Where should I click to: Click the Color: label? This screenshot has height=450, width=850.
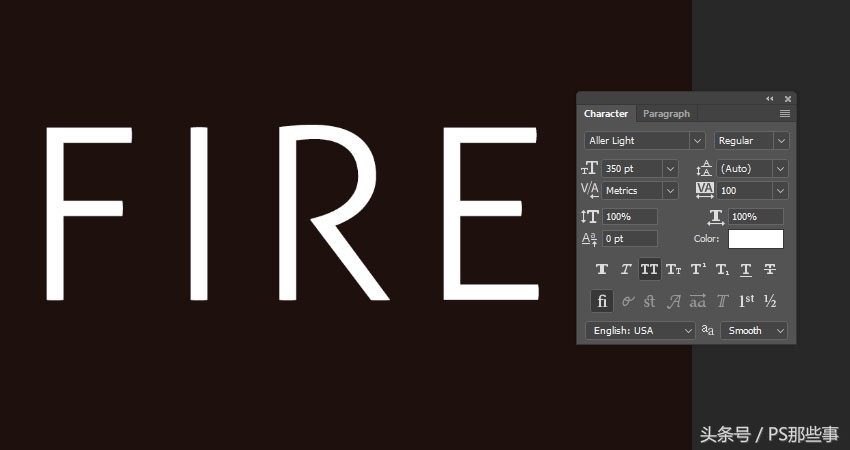tap(706, 239)
